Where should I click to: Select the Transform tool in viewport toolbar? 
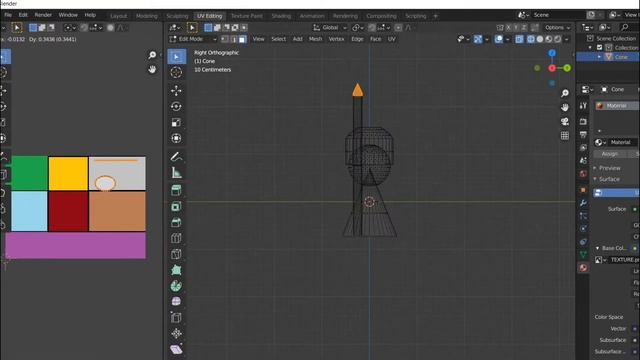[176, 138]
